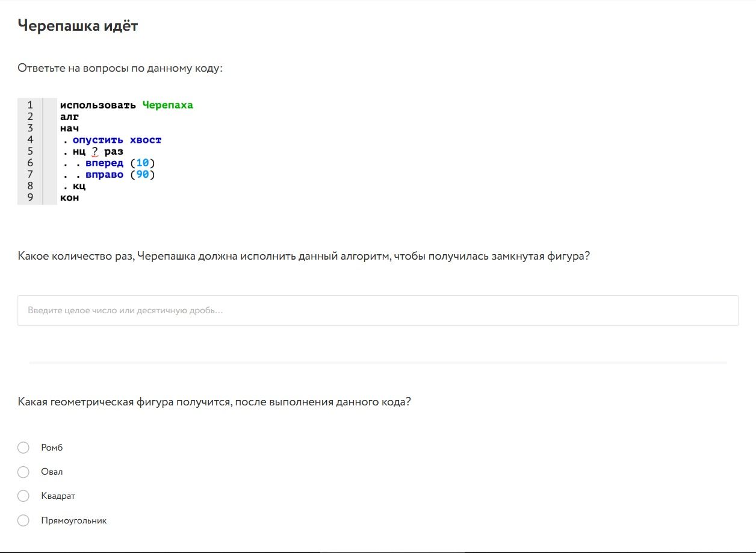Select the Овал radio option
756x553 pixels.
tap(23, 472)
